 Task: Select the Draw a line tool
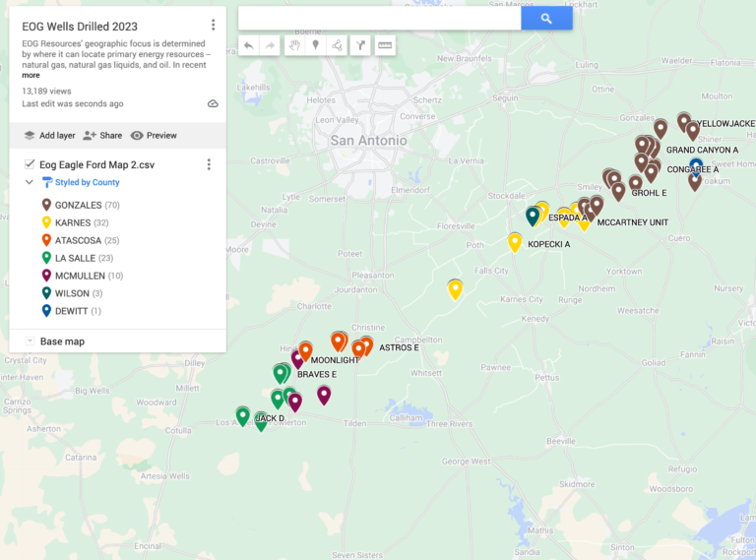click(x=338, y=45)
